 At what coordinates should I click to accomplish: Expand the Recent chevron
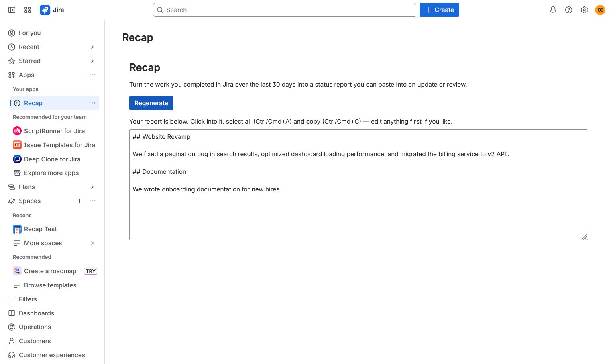(92, 47)
